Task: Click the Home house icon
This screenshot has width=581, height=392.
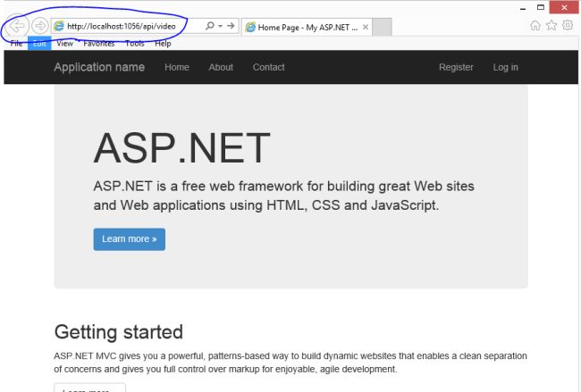Action: click(x=535, y=25)
